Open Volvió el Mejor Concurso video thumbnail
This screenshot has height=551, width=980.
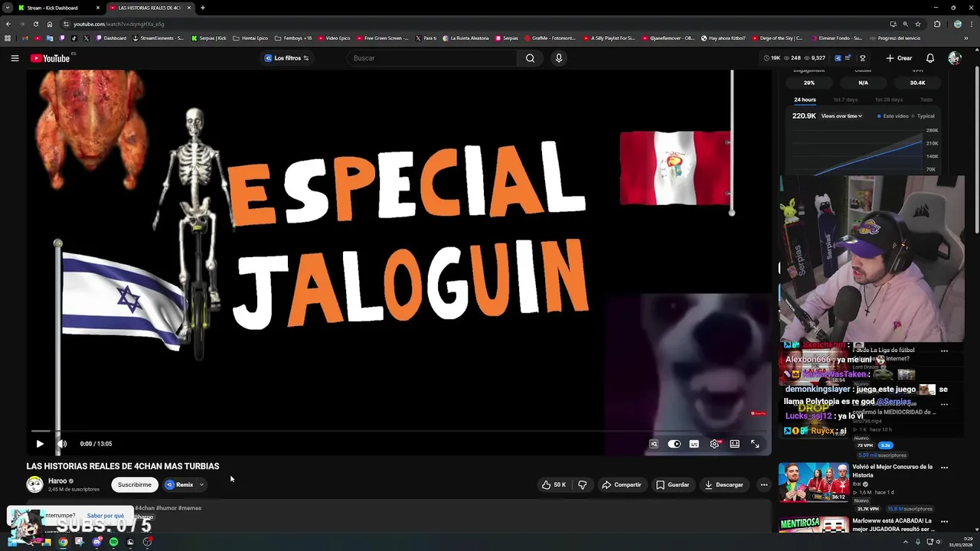[x=813, y=482]
